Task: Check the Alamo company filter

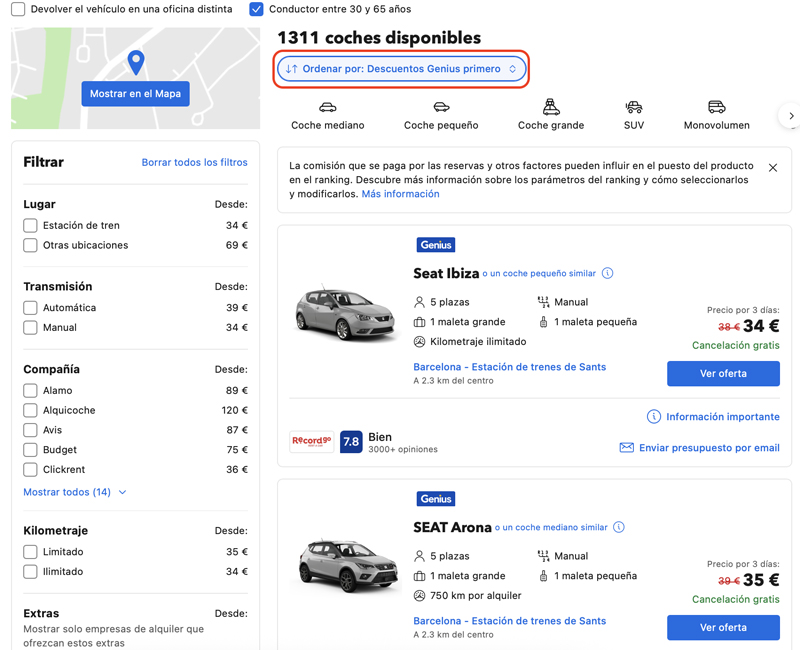Action: point(30,391)
